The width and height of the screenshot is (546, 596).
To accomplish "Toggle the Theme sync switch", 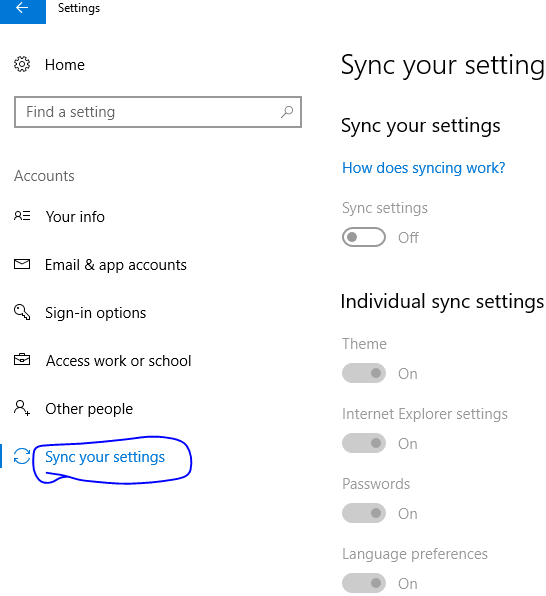I will click(364, 373).
